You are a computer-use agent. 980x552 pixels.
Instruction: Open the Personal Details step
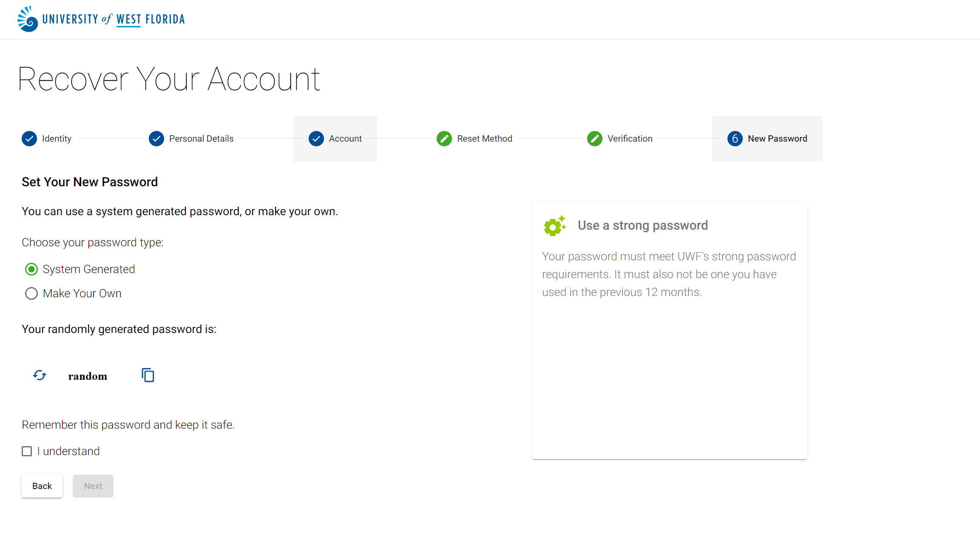tap(191, 139)
